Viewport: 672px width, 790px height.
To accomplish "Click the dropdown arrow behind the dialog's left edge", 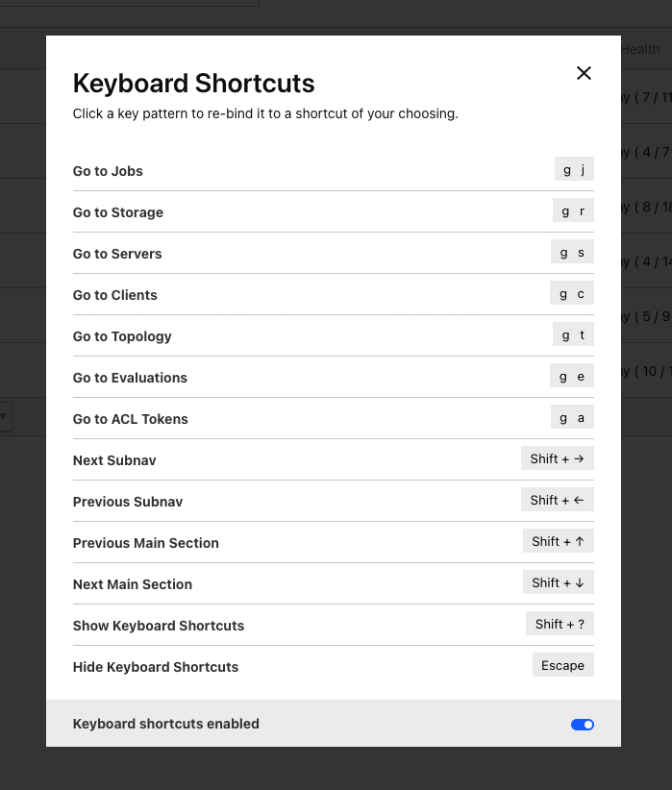I will click(x=4, y=416).
